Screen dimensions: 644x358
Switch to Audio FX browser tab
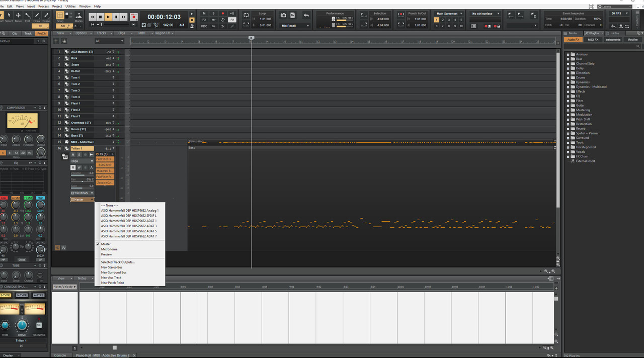click(573, 39)
